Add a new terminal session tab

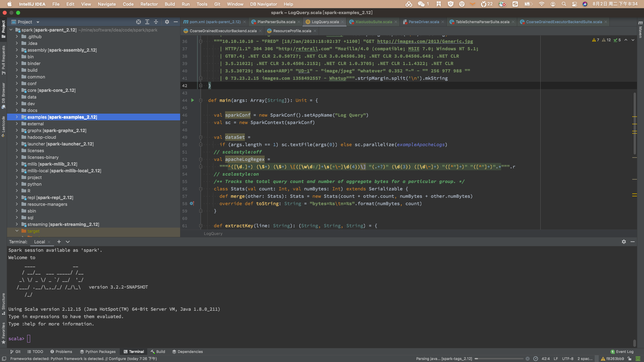(59, 242)
